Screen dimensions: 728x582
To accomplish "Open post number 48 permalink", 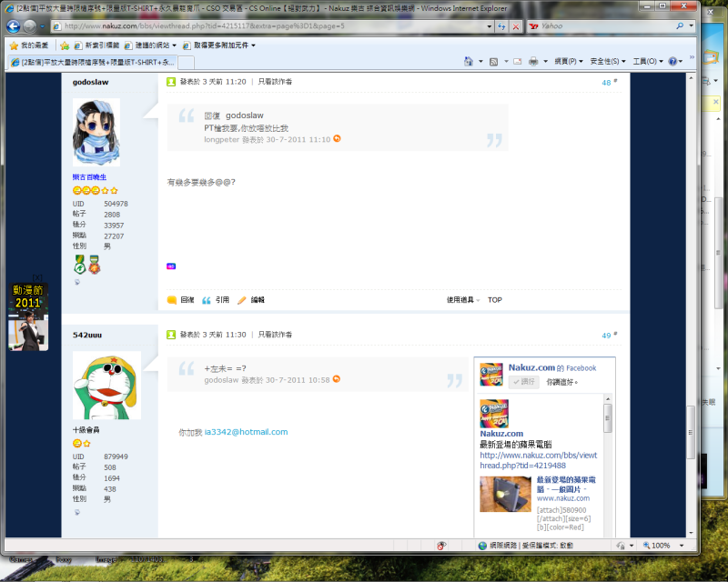I will (606, 83).
